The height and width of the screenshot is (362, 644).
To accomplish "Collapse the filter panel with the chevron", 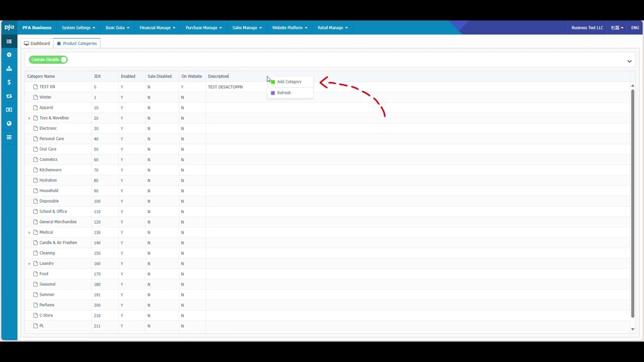I will 629,61.
